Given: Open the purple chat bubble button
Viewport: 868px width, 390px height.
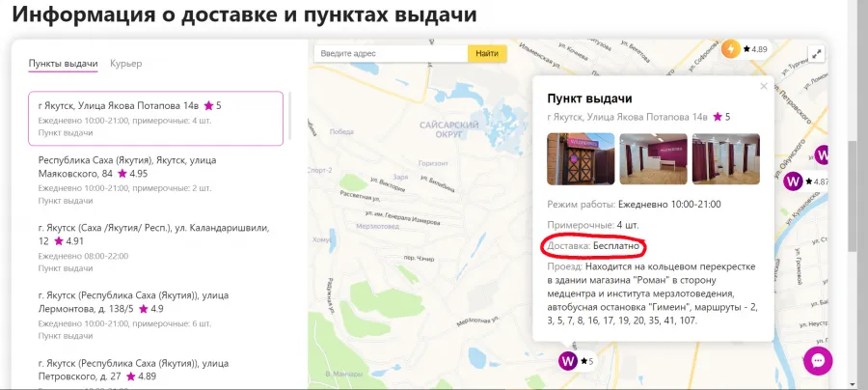Looking at the screenshot, I should (818, 361).
